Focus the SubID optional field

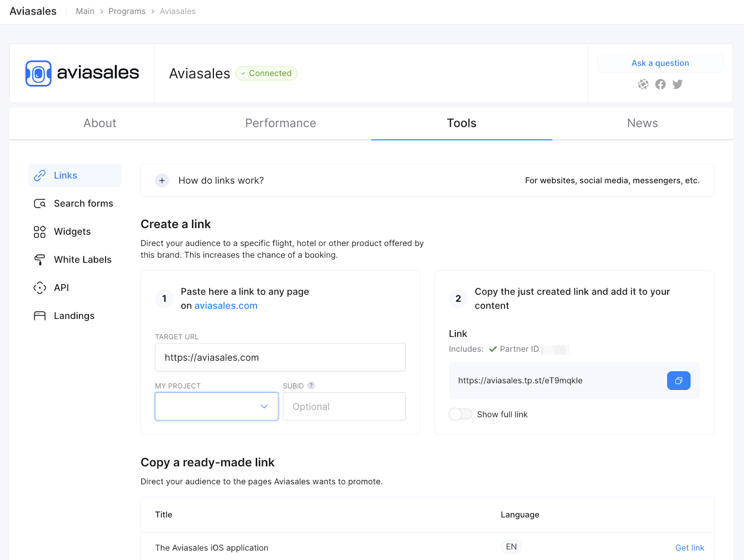pyautogui.click(x=344, y=407)
